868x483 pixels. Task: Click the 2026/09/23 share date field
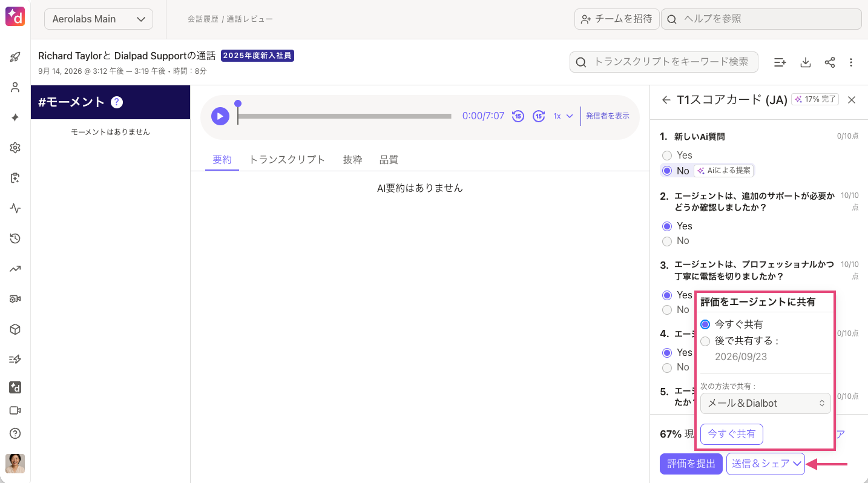(x=741, y=357)
